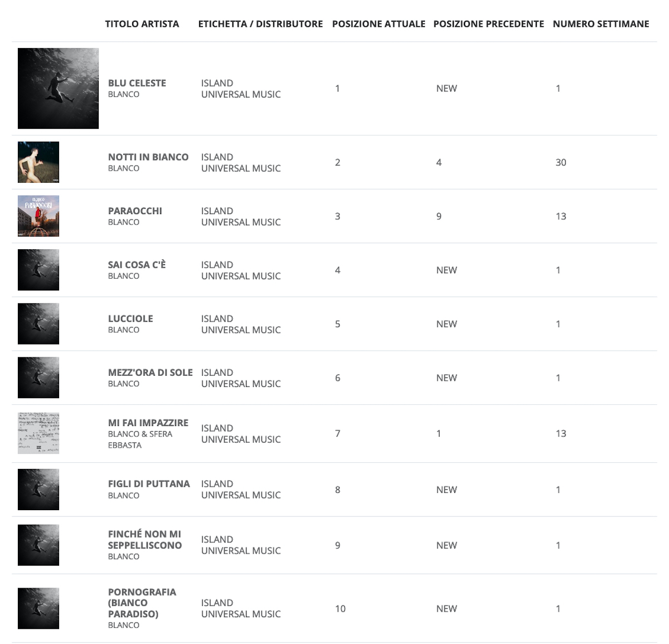Click the Titolo Artista column header
The height and width of the screenshot is (644, 669).
142,24
